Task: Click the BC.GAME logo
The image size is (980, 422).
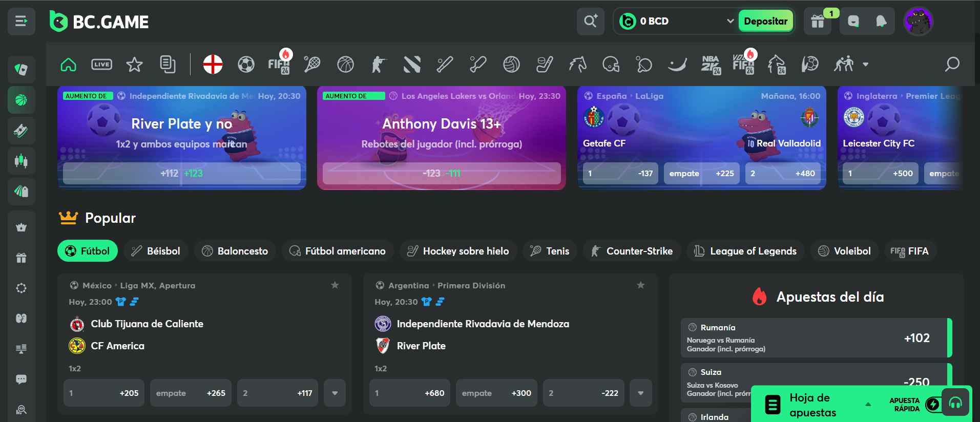Action: point(99,21)
